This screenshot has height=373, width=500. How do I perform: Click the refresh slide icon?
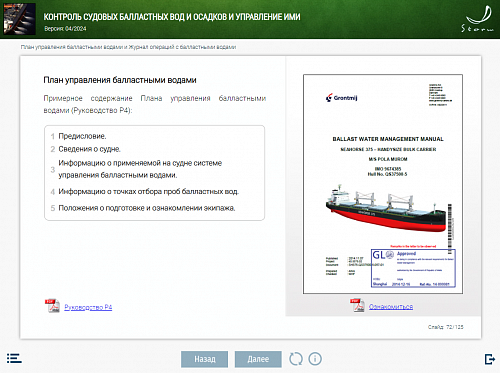coord(296,359)
